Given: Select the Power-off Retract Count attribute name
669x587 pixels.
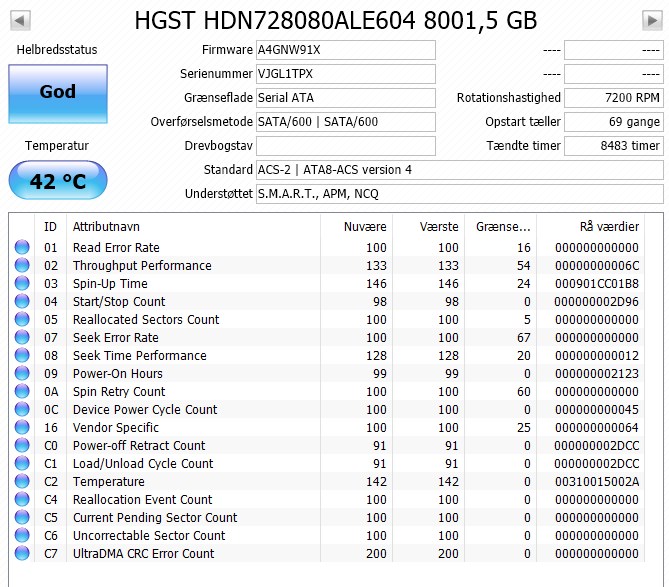Looking at the screenshot, I should tap(139, 445).
